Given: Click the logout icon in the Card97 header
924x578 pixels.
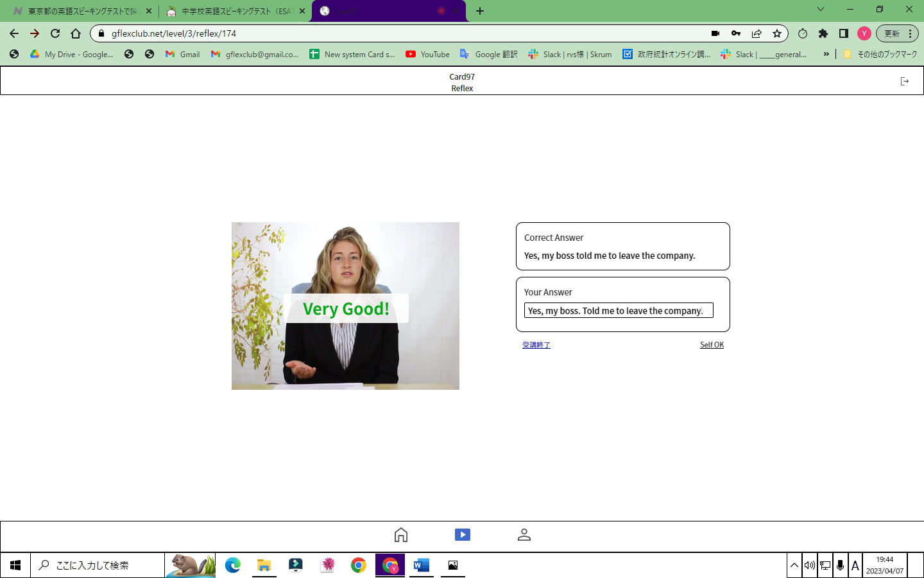Looking at the screenshot, I should click(x=905, y=81).
